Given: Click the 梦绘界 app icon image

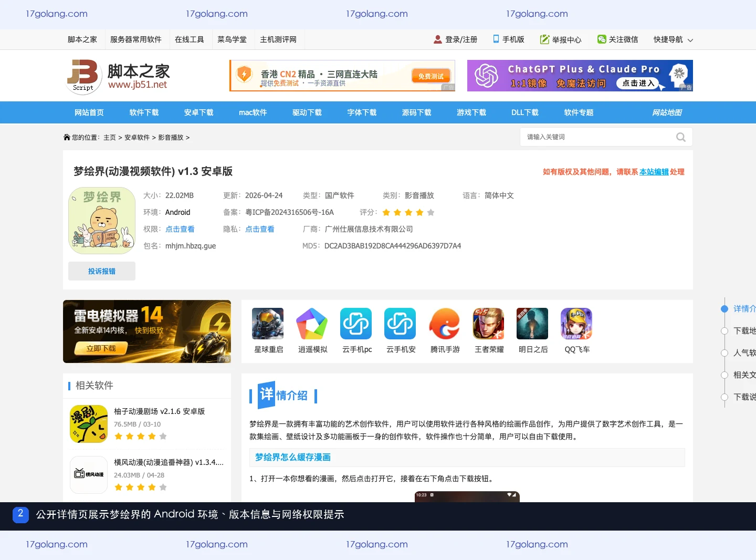Looking at the screenshot, I should [x=102, y=221].
